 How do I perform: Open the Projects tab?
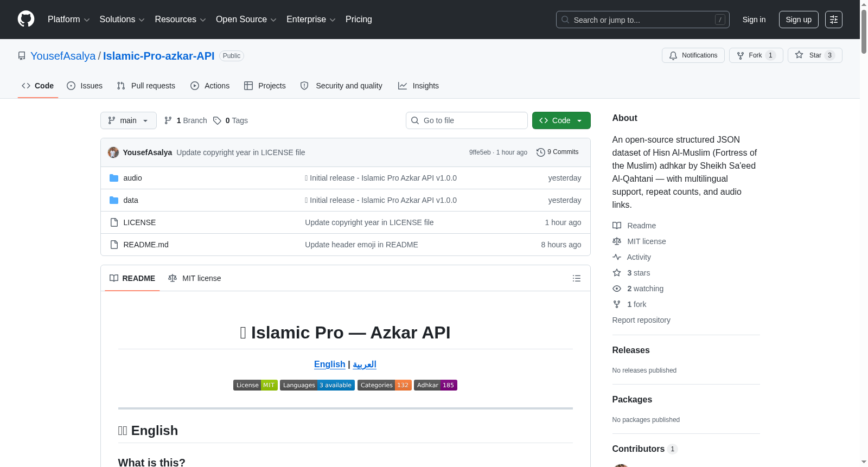pos(265,86)
